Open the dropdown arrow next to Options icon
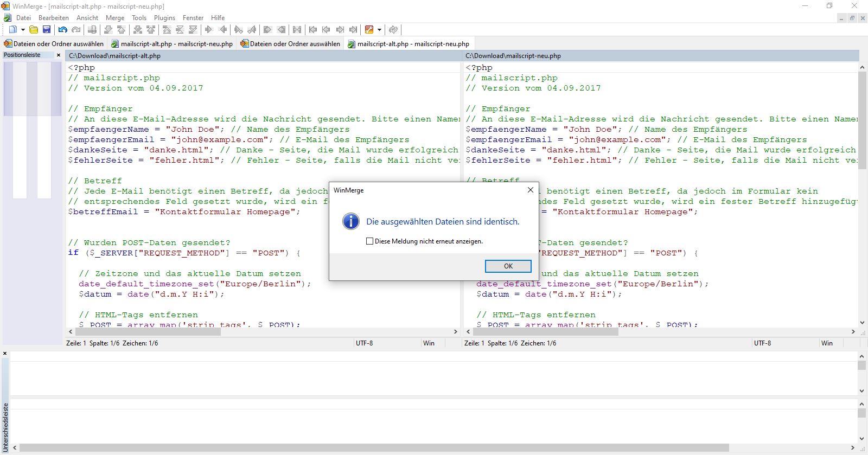 pyautogui.click(x=379, y=30)
